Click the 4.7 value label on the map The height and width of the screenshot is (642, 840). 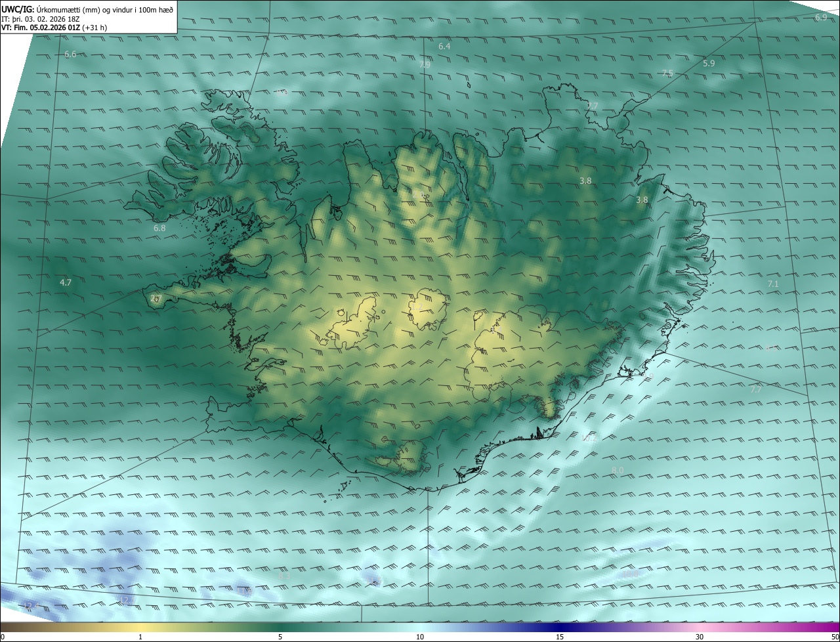66,282
